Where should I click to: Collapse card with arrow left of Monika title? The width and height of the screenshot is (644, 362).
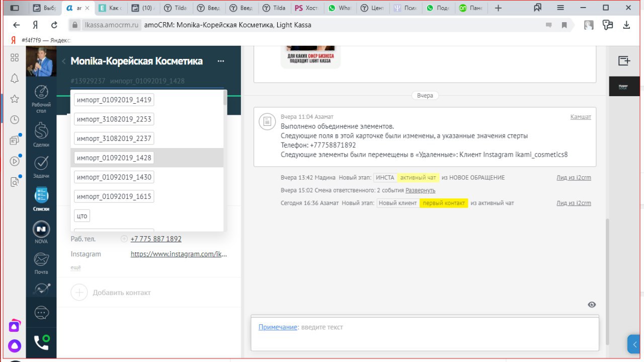(x=64, y=61)
